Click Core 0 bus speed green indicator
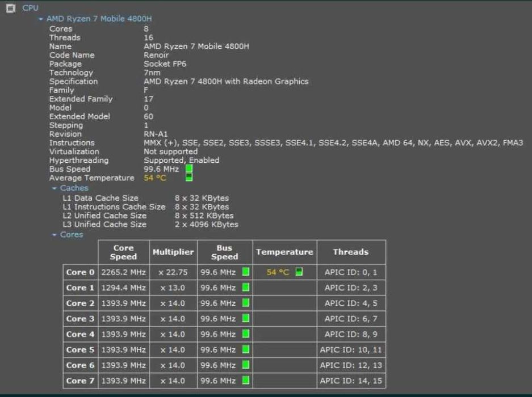 (x=245, y=272)
